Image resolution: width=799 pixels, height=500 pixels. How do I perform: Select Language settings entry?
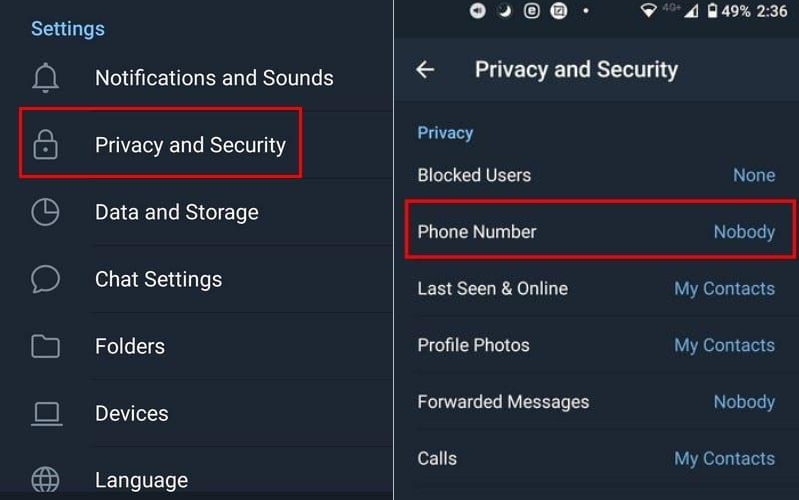tap(141, 480)
